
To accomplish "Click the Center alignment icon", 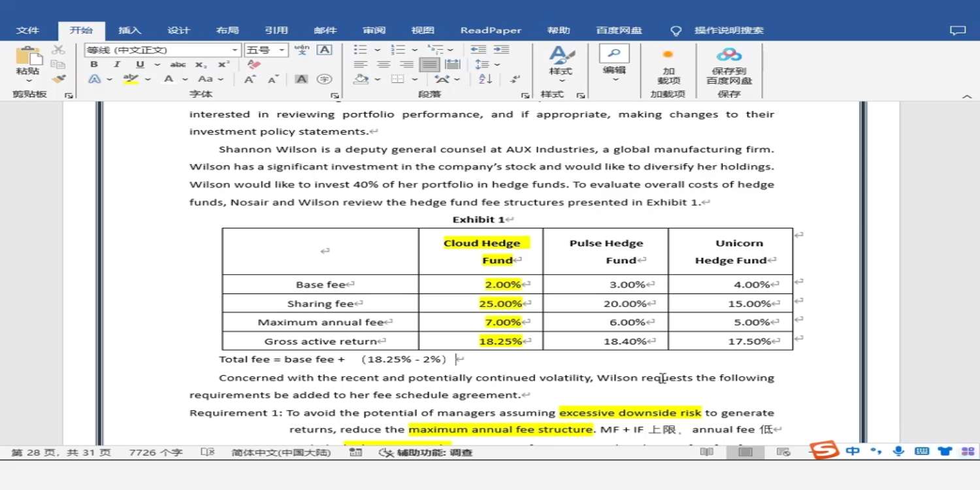I will click(384, 64).
